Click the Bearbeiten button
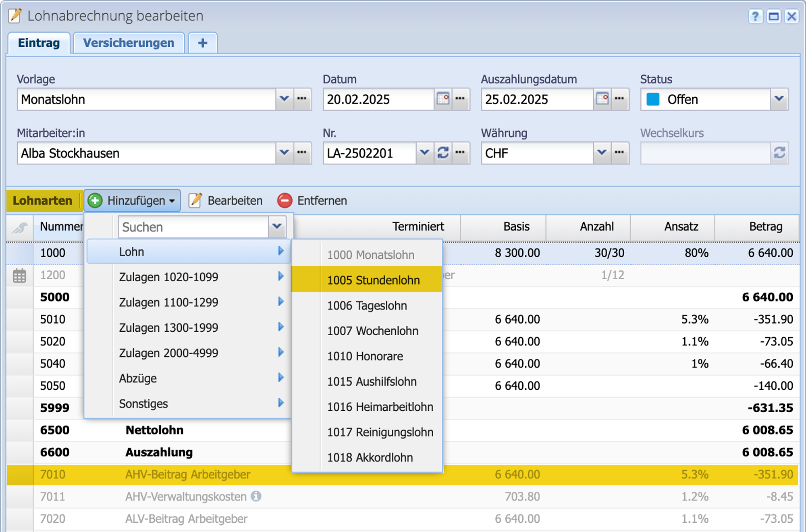806x532 pixels. point(226,201)
